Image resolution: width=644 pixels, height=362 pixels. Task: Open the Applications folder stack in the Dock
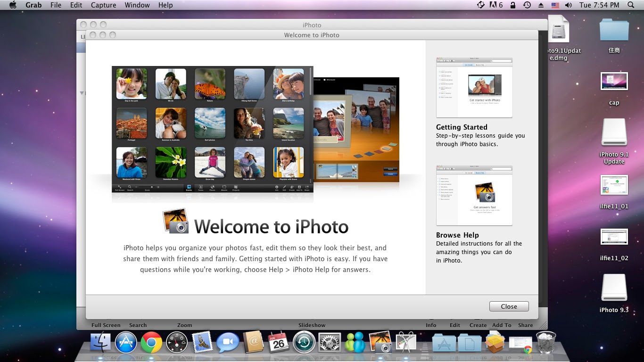coord(444,343)
